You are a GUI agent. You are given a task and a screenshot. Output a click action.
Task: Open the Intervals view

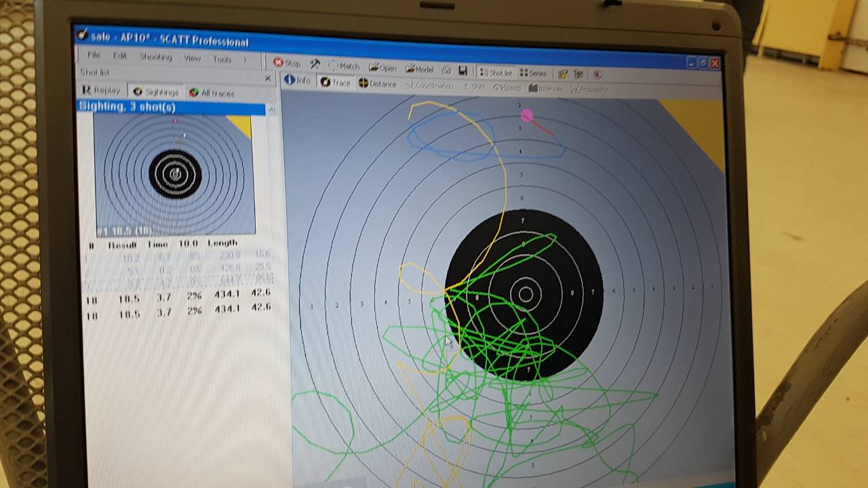pyautogui.click(x=546, y=88)
